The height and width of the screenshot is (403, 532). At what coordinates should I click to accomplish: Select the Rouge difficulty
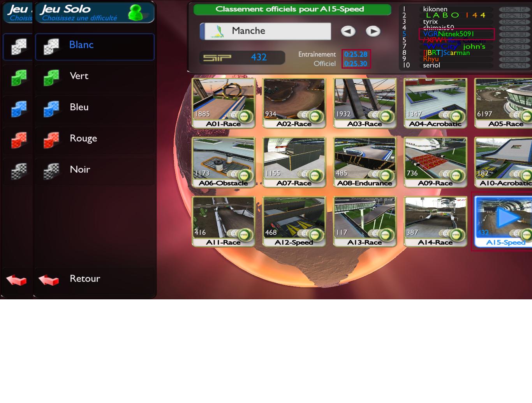[x=83, y=138]
